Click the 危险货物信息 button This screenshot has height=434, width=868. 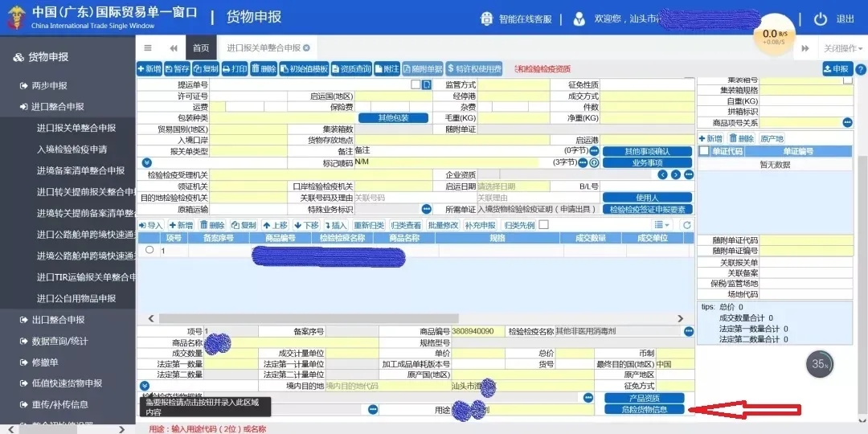[644, 409]
